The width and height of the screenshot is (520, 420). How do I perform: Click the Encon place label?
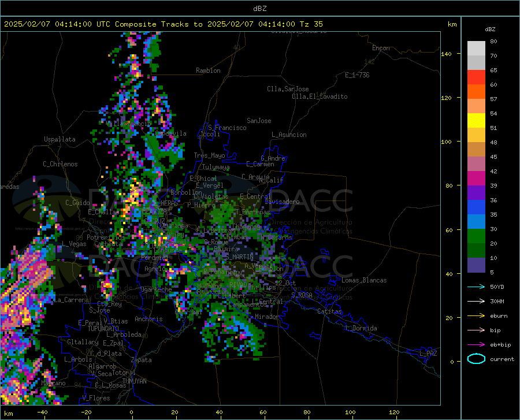pos(381,48)
